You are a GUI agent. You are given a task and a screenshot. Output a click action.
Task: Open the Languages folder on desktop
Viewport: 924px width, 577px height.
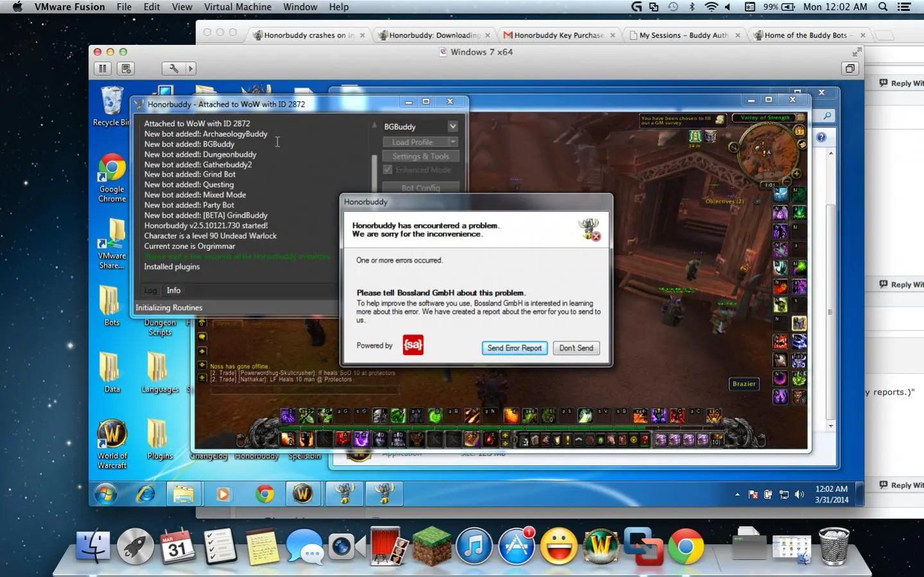(159, 372)
